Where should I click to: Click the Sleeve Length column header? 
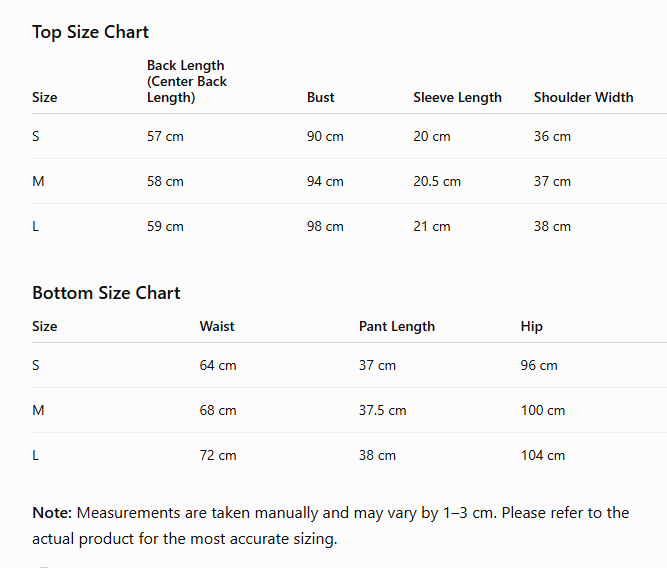(457, 98)
